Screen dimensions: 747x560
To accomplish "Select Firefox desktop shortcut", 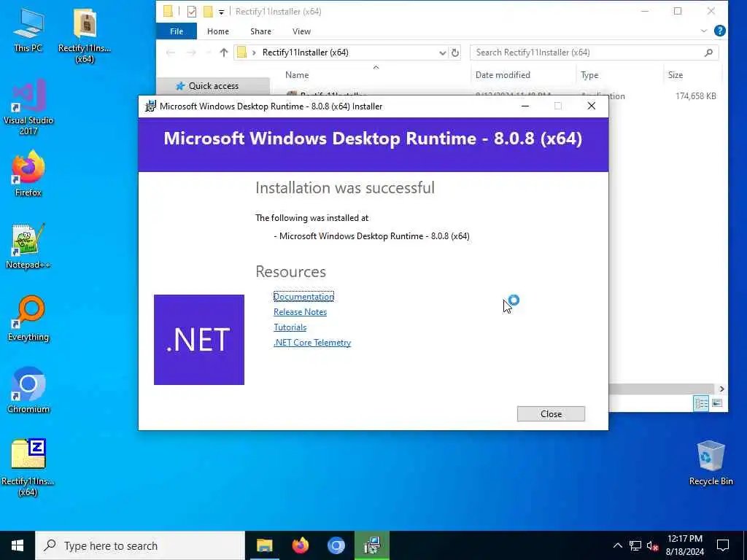I will point(28,174).
